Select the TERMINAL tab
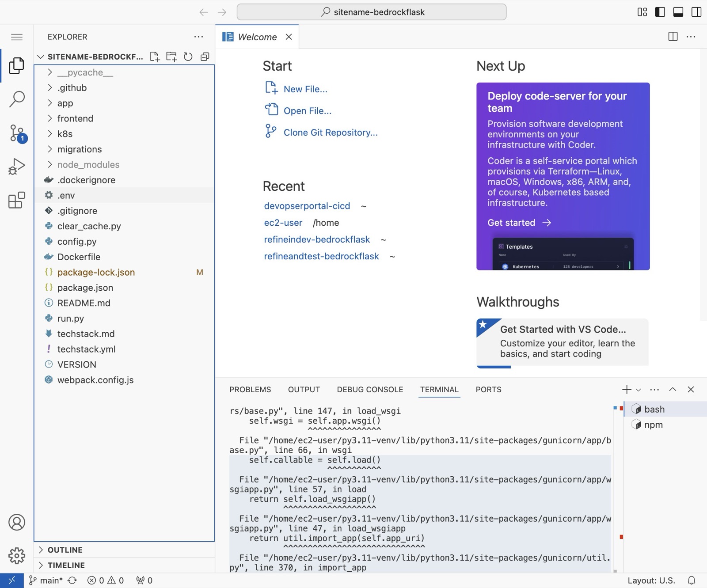Viewport: 707px width, 588px height. pyautogui.click(x=439, y=390)
